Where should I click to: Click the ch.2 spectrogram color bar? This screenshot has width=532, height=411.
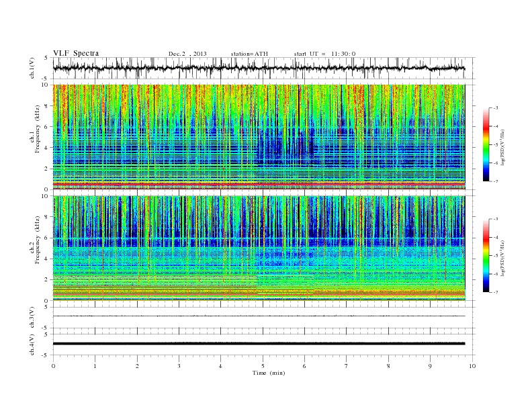coord(486,255)
